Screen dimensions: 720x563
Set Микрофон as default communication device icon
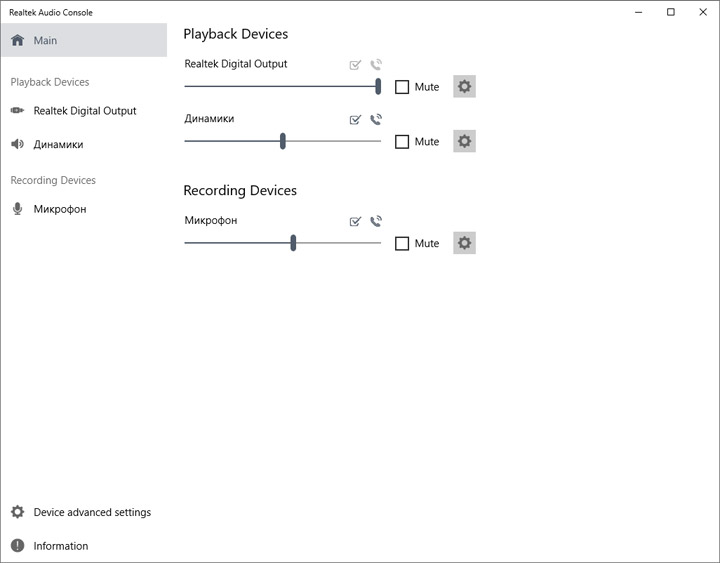(376, 222)
